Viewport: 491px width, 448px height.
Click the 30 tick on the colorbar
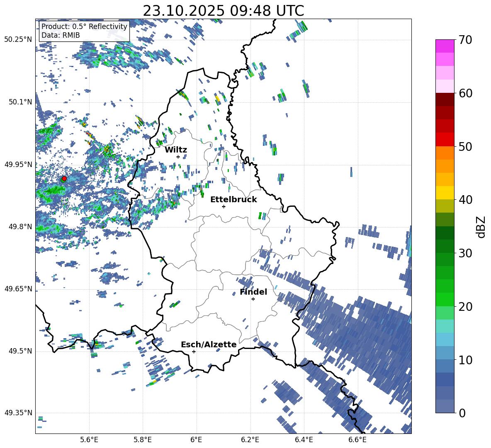pos(465,253)
